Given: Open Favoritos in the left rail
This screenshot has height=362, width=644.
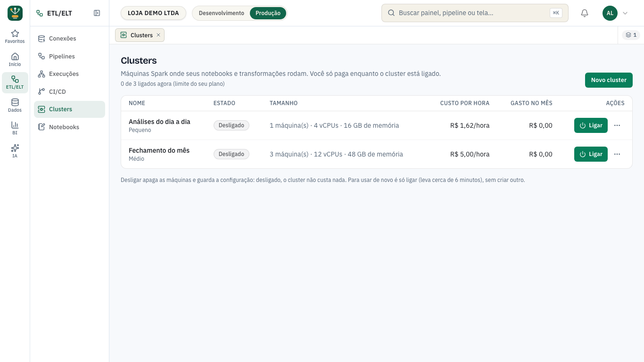Looking at the screenshot, I should coord(15,37).
